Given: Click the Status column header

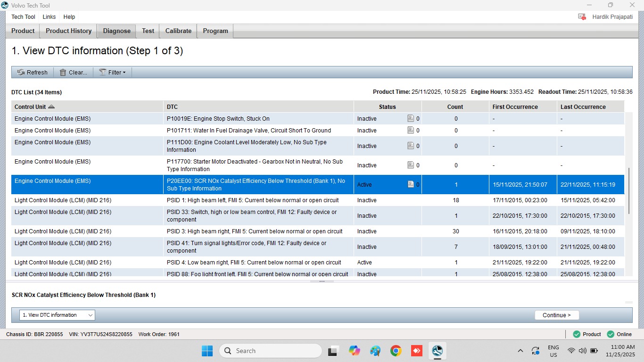Looking at the screenshot, I should pyautogui.click(x=388, y=107).
